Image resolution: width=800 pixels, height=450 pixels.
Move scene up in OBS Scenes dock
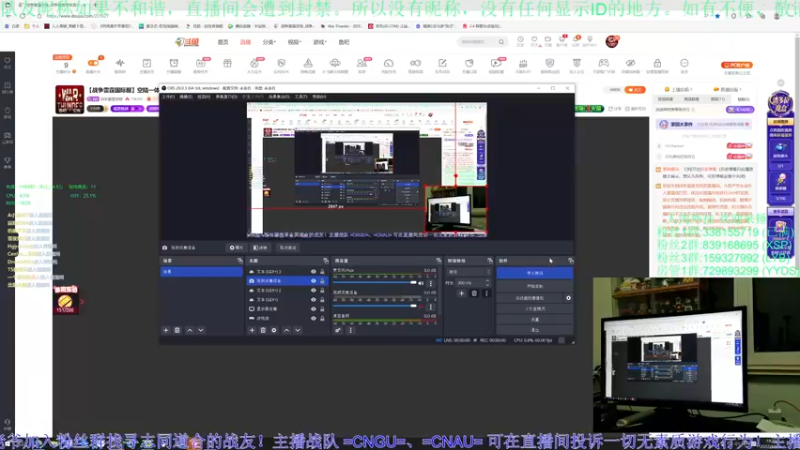coord(190,330)
